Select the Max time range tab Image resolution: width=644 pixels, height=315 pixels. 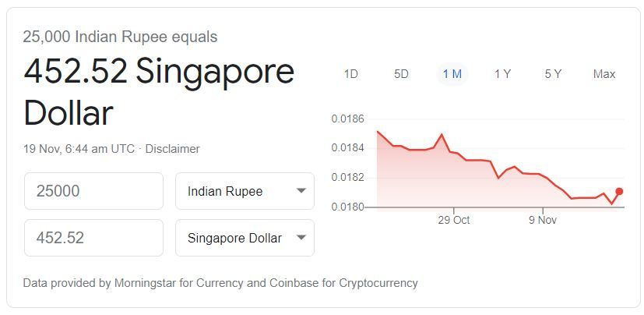click(604, 74)
